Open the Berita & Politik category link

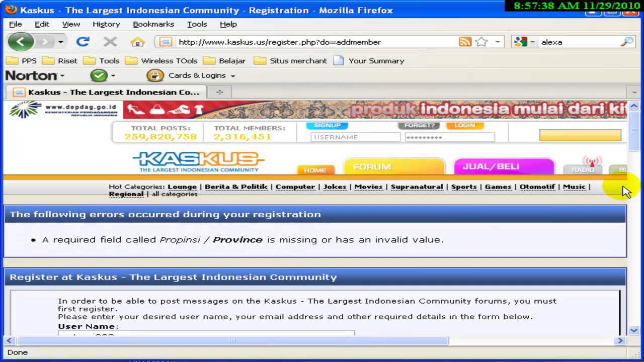click(x=236, y=187)
